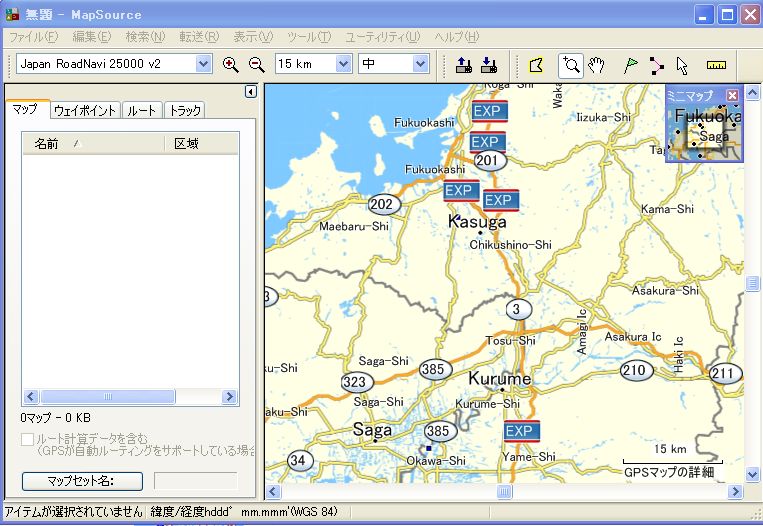Viewport: 763px width, 526px height.
Task: Open the ヘルプ(H) menu
Action: coord(456,36)
